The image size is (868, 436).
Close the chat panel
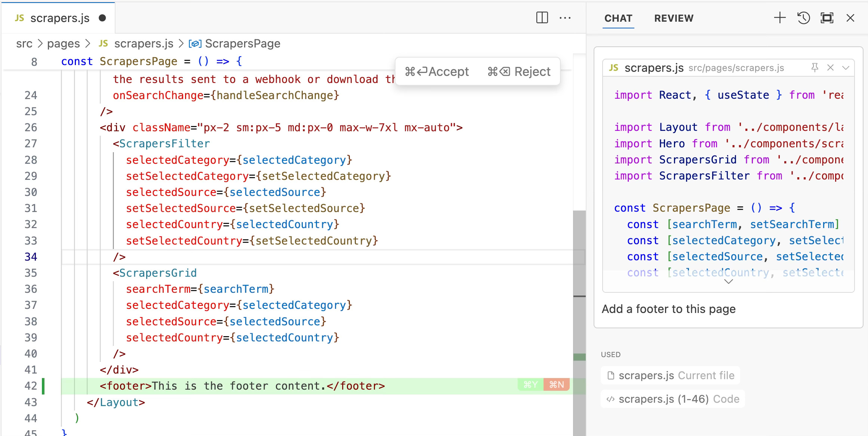point(850,18)
